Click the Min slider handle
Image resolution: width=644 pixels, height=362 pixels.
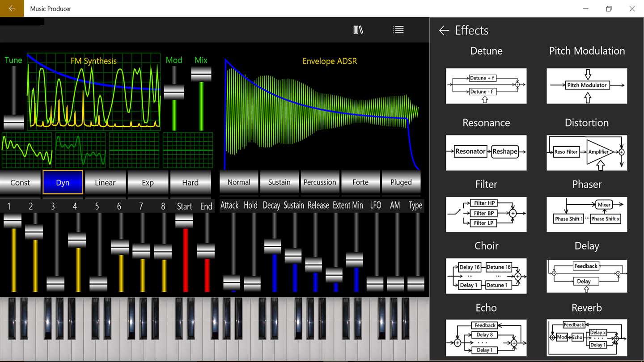[x=355, y=260]
